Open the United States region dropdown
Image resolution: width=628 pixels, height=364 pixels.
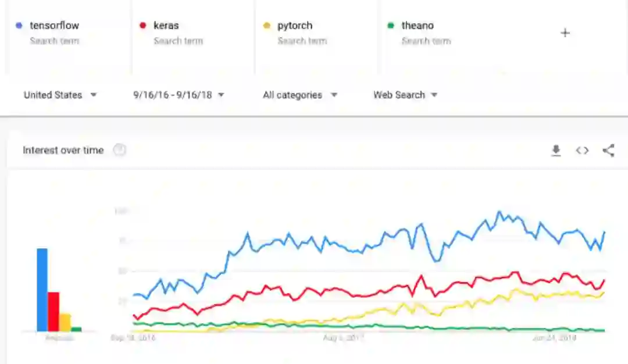click(x=60, y=95)
